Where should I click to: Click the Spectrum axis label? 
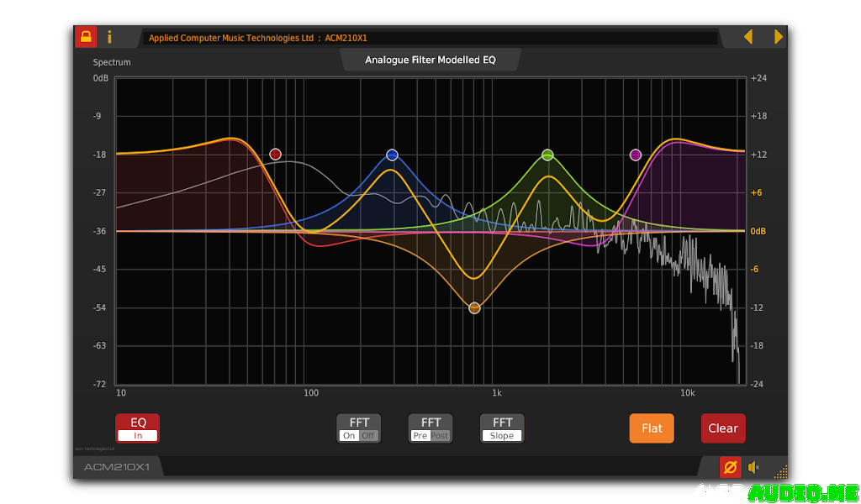coord(112,62)
